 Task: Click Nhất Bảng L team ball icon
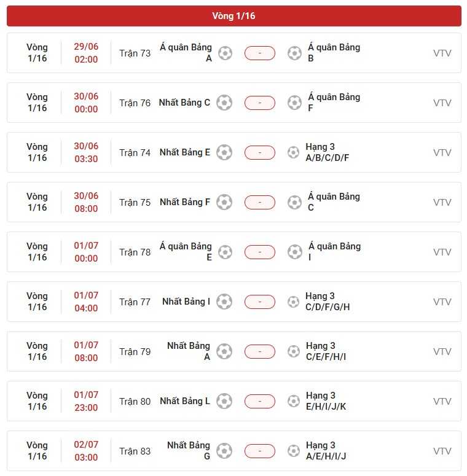click(224, 401)
